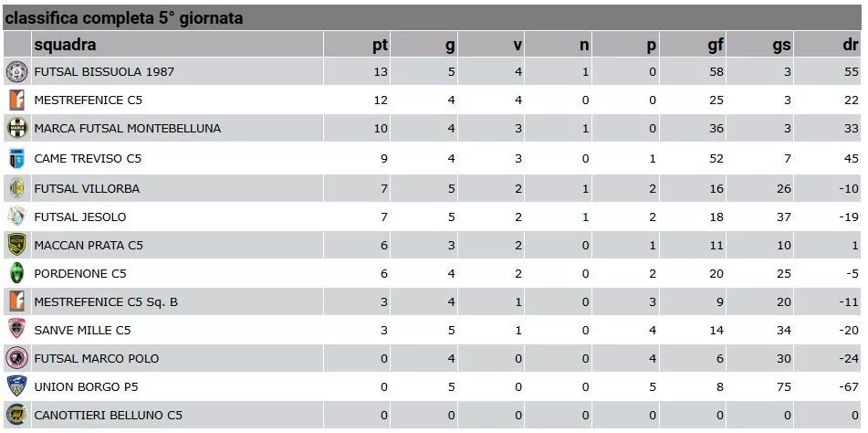Click the Futsal Bissuola 1987 team logo
868x433 pixels.
(x=16, y=71)
